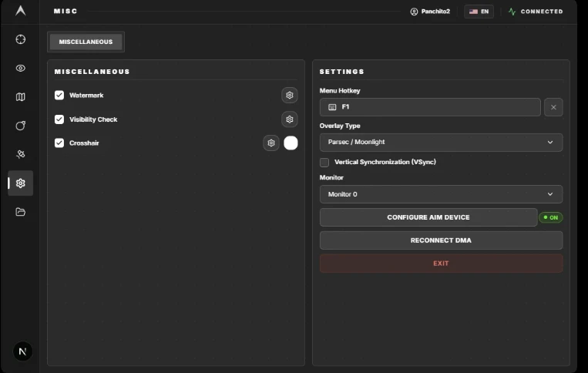Click the connection pulse status icon
Image resolution: width=588 pixels, height=373 pixels.
512,12
